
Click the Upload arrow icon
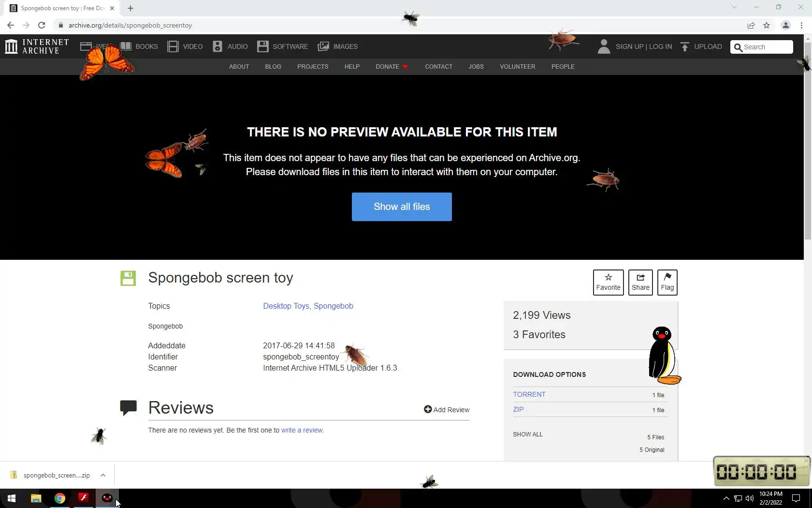[x=685, y=46]
